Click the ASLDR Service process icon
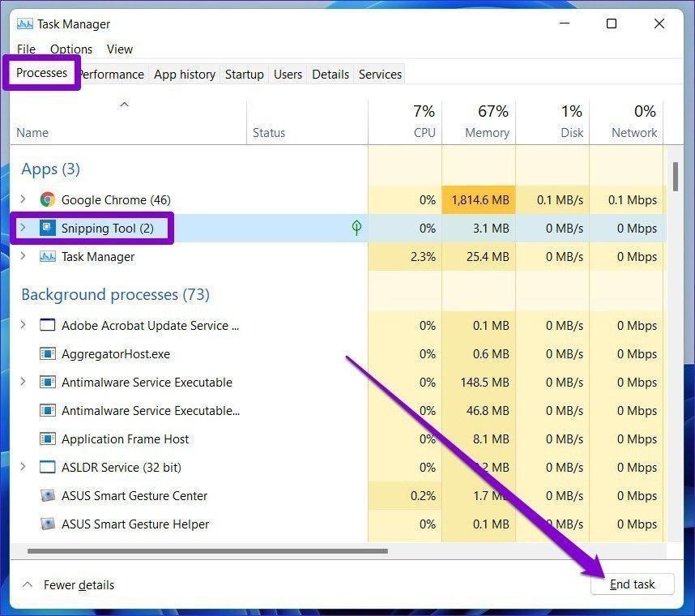The image size is (695, 616). click(x=47, y=467)
